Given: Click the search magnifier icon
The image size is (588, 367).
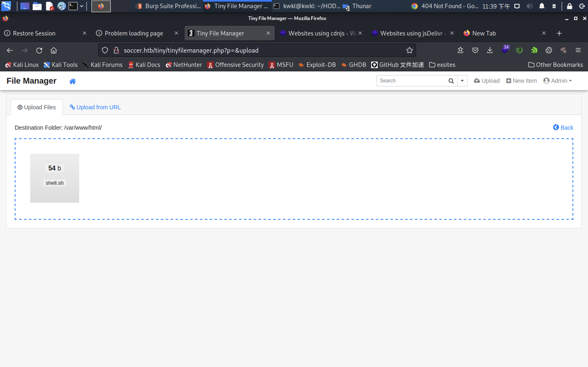Looking at the screenshot, I should pos(451,81).
